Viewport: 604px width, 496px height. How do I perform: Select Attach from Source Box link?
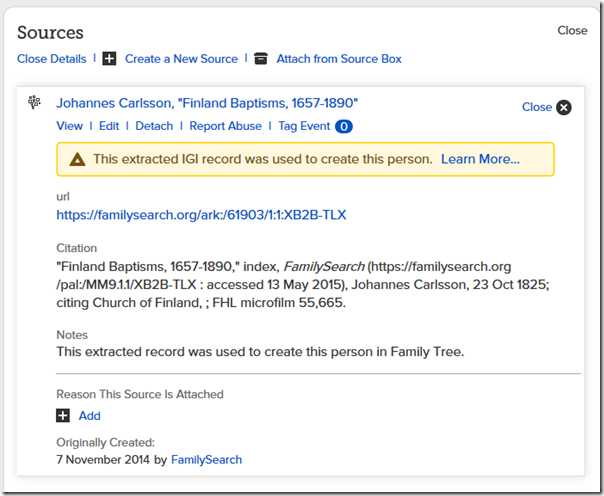339,59
